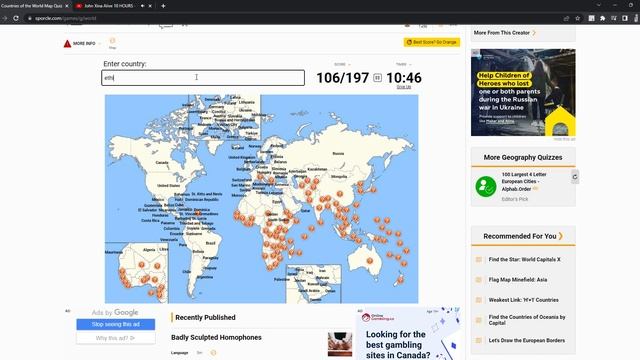
Task: Click the Russia label on the map
Action: tap(338, 153)
